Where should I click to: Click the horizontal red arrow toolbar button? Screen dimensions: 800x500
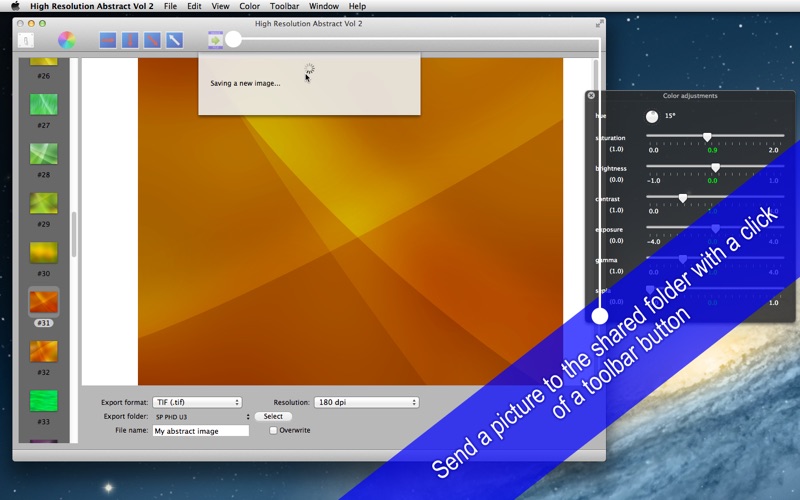pos(108,40)
